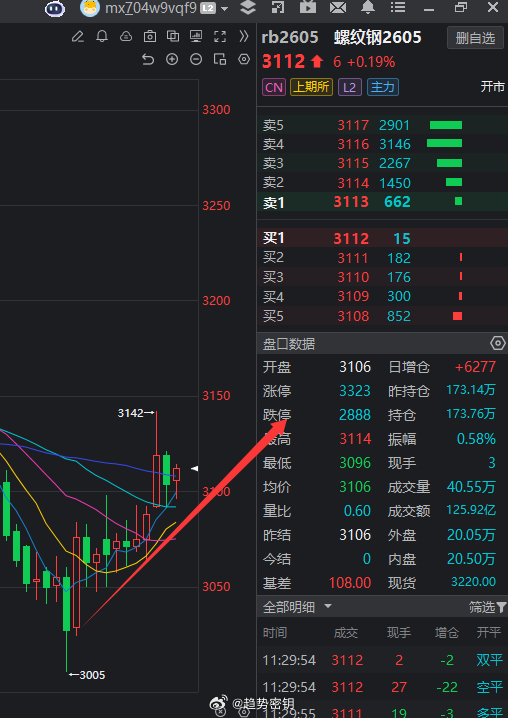Click the 日增仓 value +6277
The width and height of the screenshot is (508, 718).
pyautogui.click(x=475, y=367)
